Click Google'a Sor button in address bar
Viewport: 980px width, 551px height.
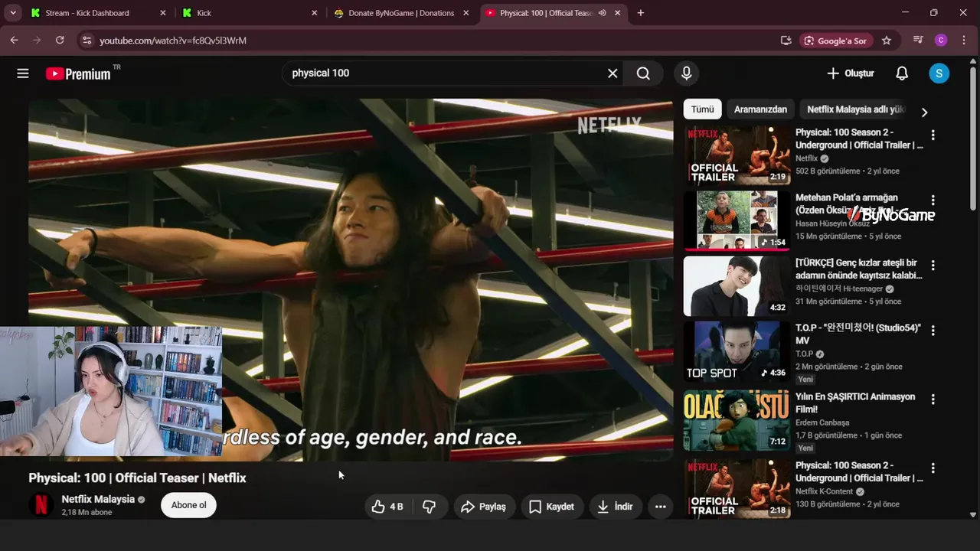[x=835, y=41]
